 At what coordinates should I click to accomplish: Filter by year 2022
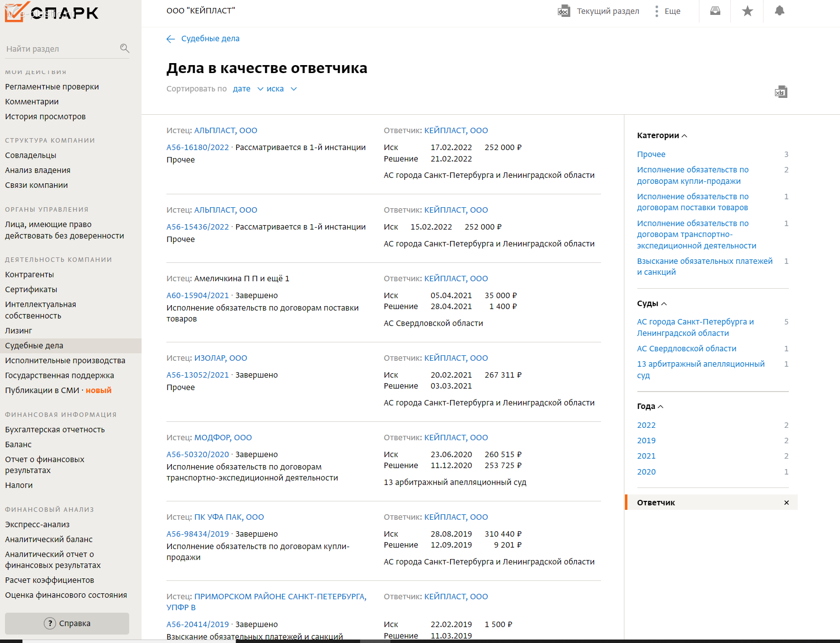click(x=646, y=425)
